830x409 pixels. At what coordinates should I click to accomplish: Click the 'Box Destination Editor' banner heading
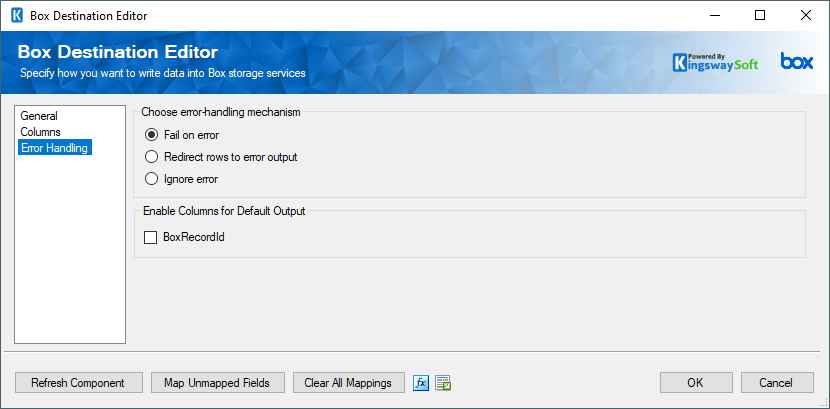coord(118,52)
